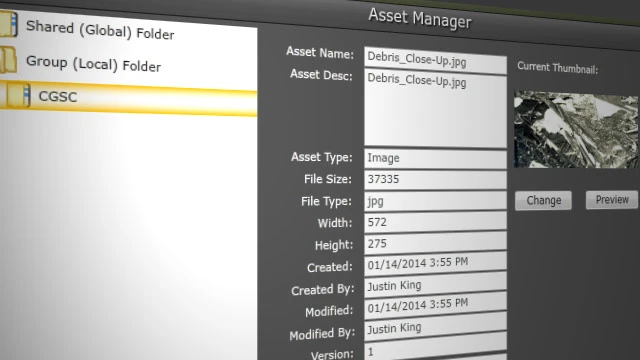Screen dimensions: 640x360
Task: Click the Asset Manager title text
Action: pyautogui.click(x=420, y=18)
